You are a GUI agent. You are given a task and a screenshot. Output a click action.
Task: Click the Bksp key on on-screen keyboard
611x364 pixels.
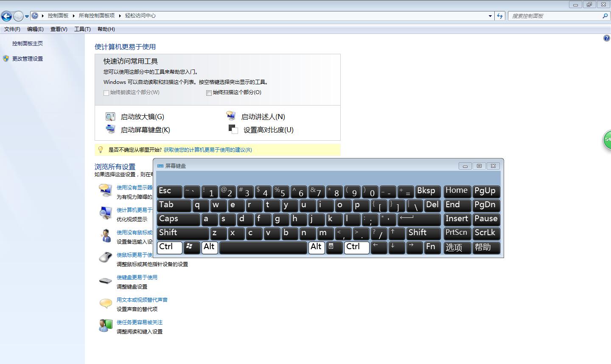(x=428, y=192)
